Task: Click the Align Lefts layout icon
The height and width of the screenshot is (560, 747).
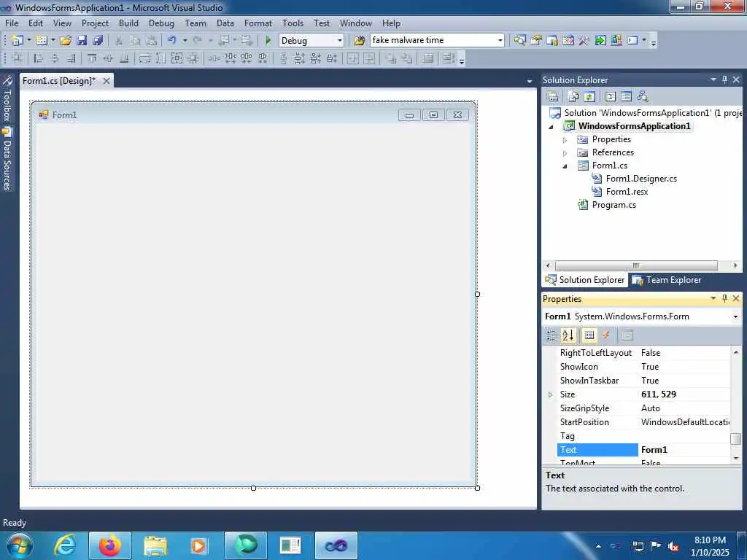Action: pos(39,58)
